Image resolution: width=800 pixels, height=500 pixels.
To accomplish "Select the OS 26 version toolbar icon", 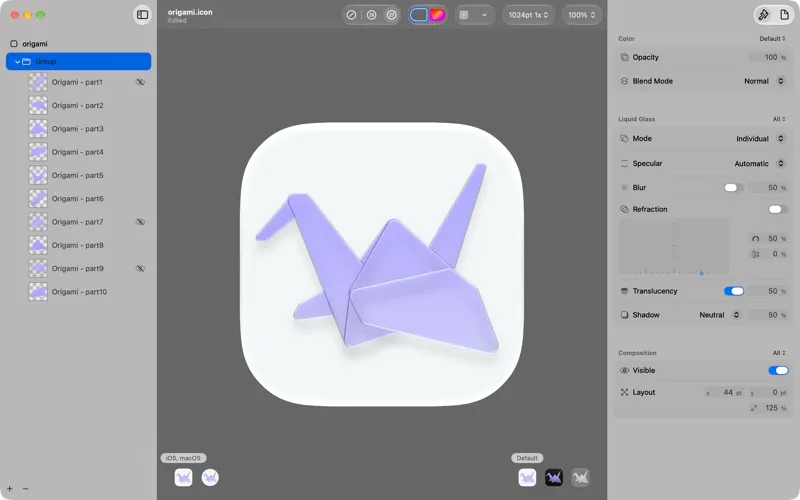I will pyautogui.click(x=371, y=15).
